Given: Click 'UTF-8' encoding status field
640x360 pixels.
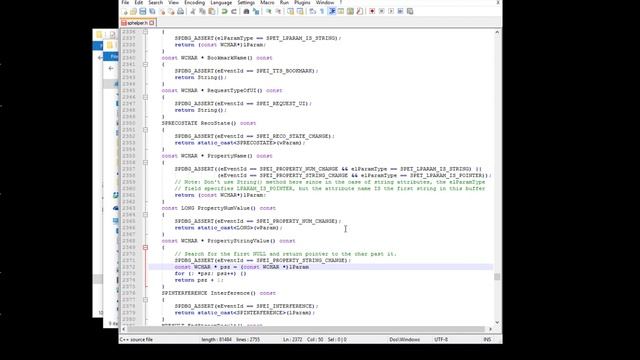Looking at the screenshot, I should click(441, 340).
